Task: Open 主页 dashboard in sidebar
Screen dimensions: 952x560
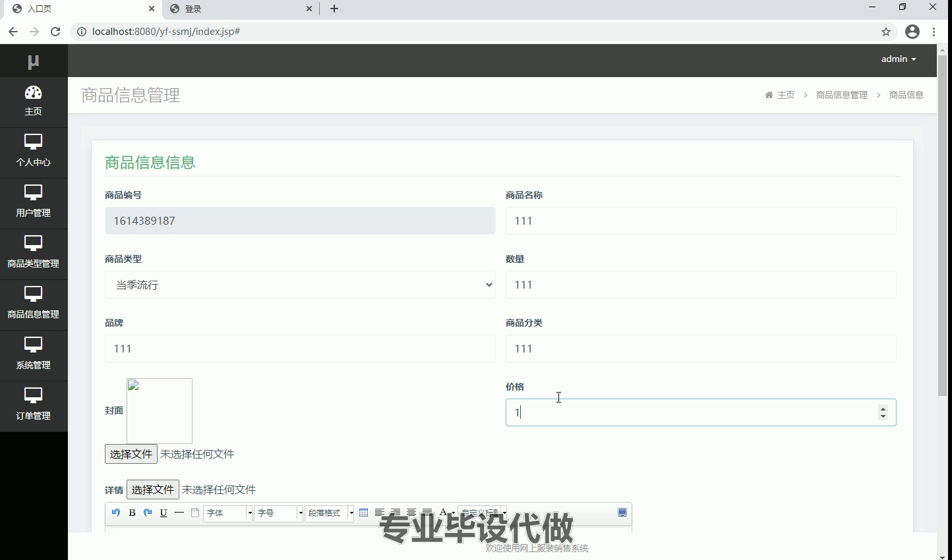Action: [x=34, y=102]
